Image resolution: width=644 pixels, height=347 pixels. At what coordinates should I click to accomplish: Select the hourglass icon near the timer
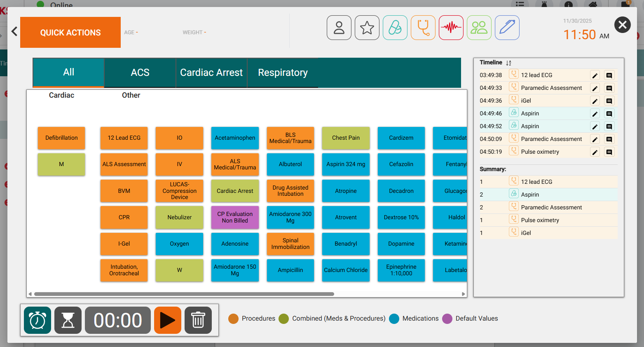68,320
